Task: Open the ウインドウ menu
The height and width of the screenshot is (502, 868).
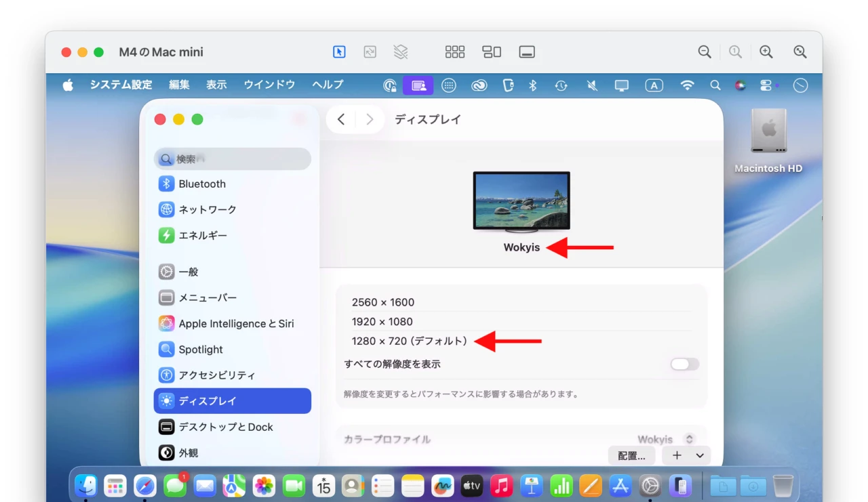Action: point(269,85)
